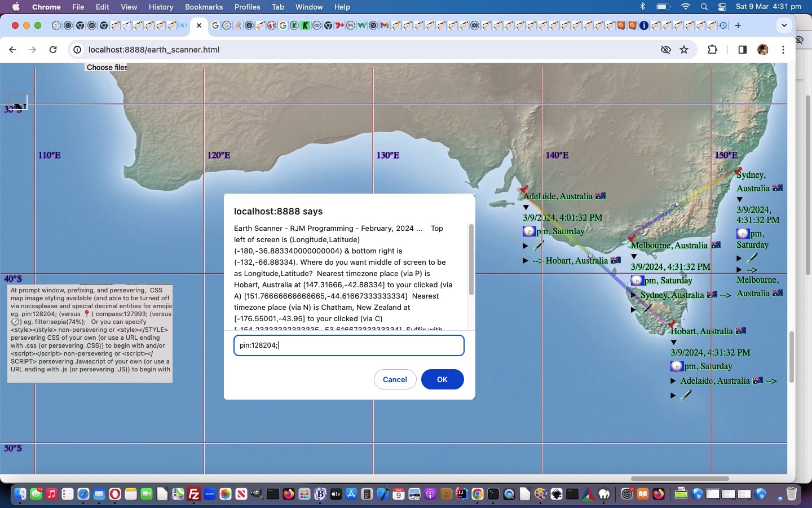Viewport: 812px width, 508px height.
Task: Expand the 'Adelaide, Australia -->' triangle under Hobart
Action: (x=673, y=381)
